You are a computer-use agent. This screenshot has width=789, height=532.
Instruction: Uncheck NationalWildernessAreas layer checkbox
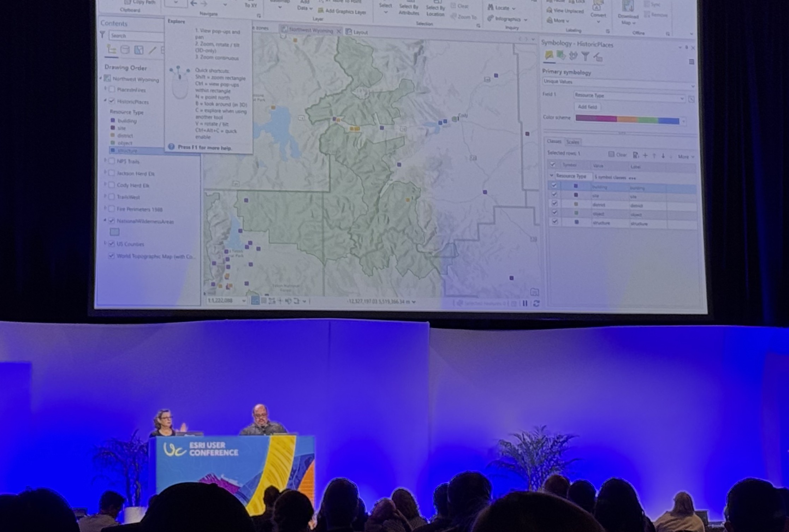112,221
